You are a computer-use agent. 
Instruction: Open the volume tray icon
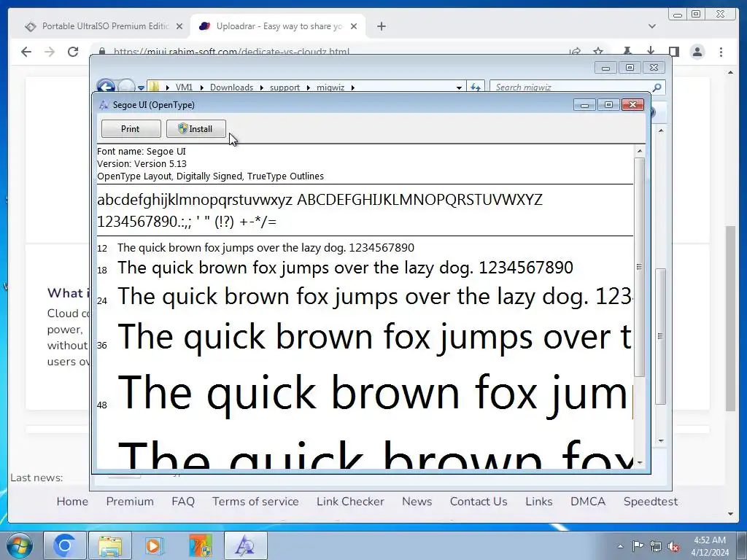click(673, 546)
